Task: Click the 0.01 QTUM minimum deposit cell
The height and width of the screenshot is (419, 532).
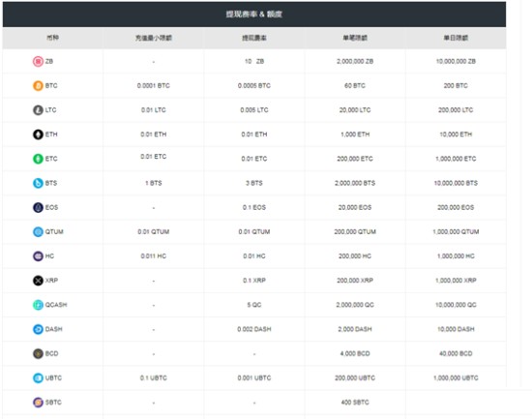Action: (154, 232)
